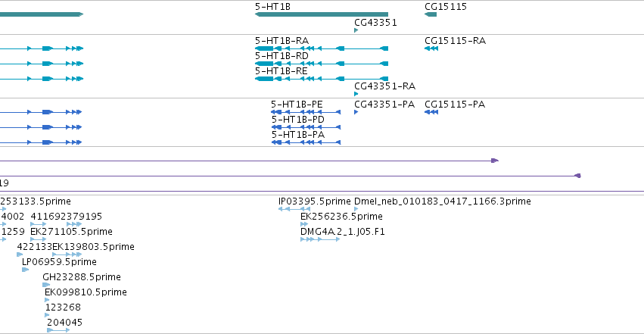The width and height of the screenshot is (644, 334).
Task: Select protein feature 5-HT1B-PA
Action: tap(306, 142)
